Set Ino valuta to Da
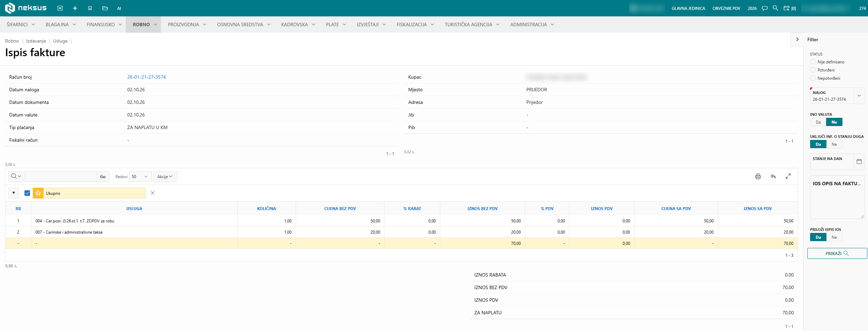This screenshot has height=331, width=868. tap(818, 122)
